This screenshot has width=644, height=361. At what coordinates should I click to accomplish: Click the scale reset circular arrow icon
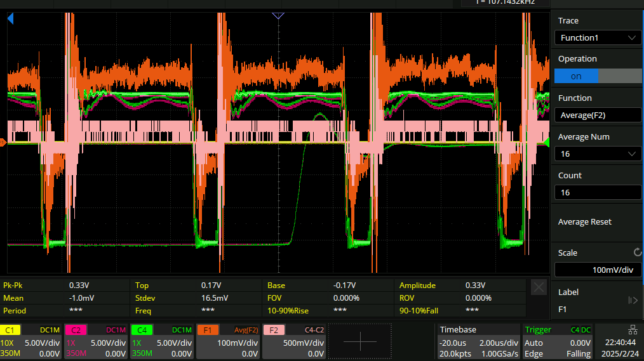pos(637,252)
